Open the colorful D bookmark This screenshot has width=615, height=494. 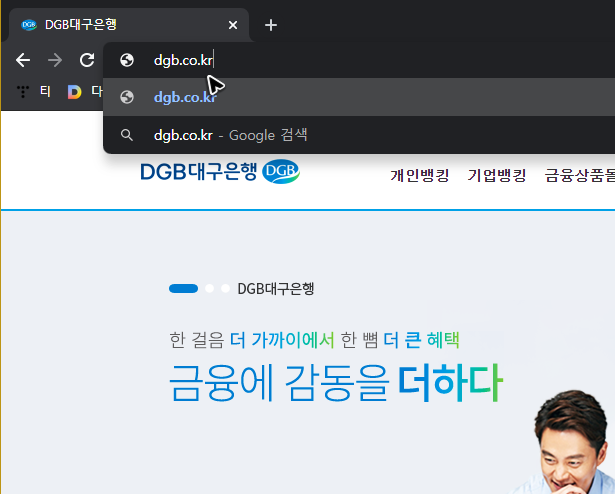[x=74, y=92]
